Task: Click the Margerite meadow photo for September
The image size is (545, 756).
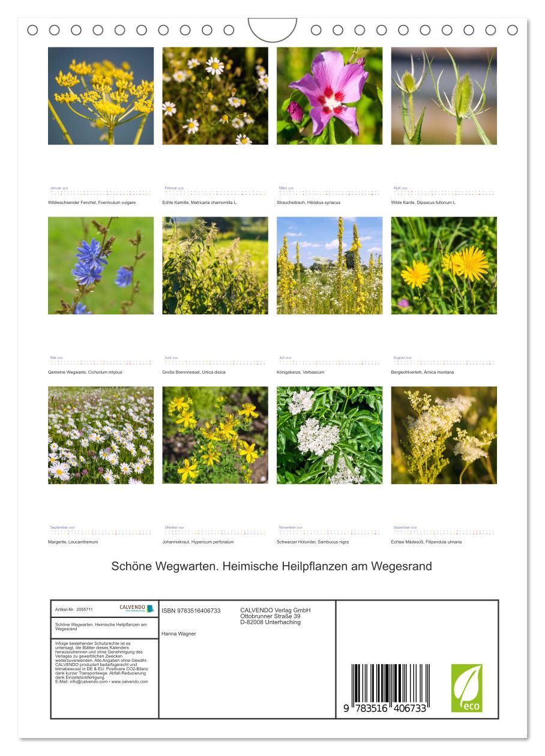Action: pyautogui.click(x=101, y=435)
